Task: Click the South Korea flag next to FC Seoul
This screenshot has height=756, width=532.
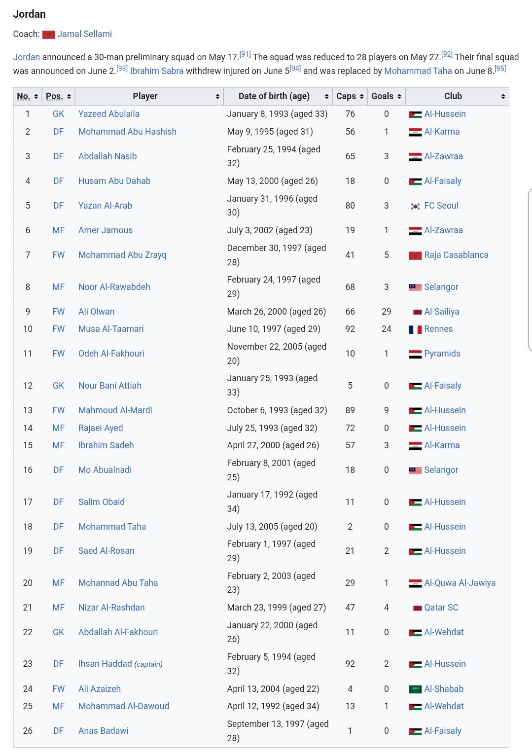Action: click(415, 206)
